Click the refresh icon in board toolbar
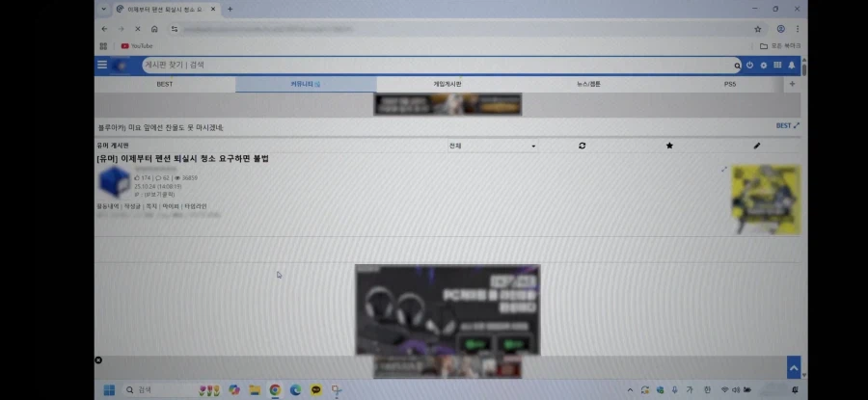The height and width of the screenshot is (400, 868). pyautogui.click(x=582, y=146)
